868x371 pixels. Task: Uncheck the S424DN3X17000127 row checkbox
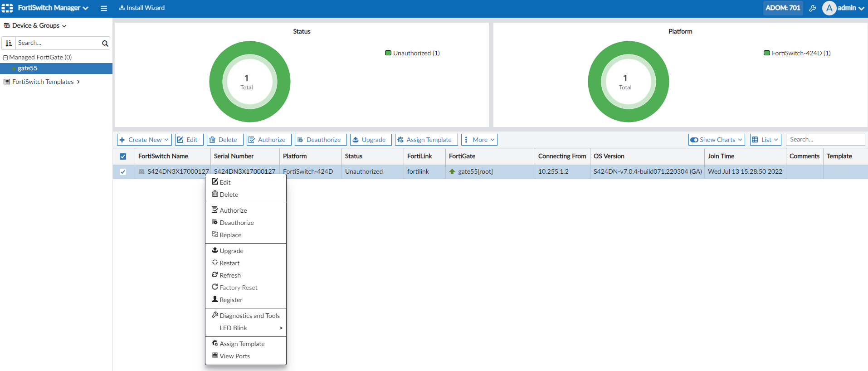(123, 172)
